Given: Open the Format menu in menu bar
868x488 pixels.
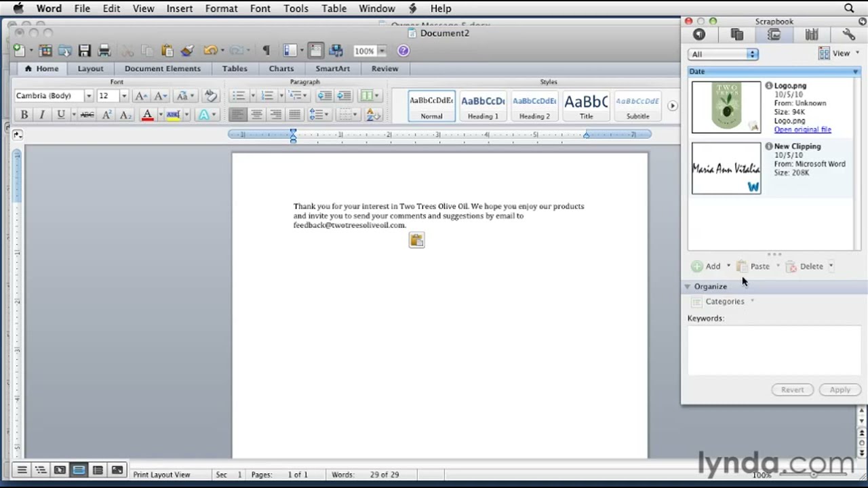Looking at the screenshot, I should 221,8.
